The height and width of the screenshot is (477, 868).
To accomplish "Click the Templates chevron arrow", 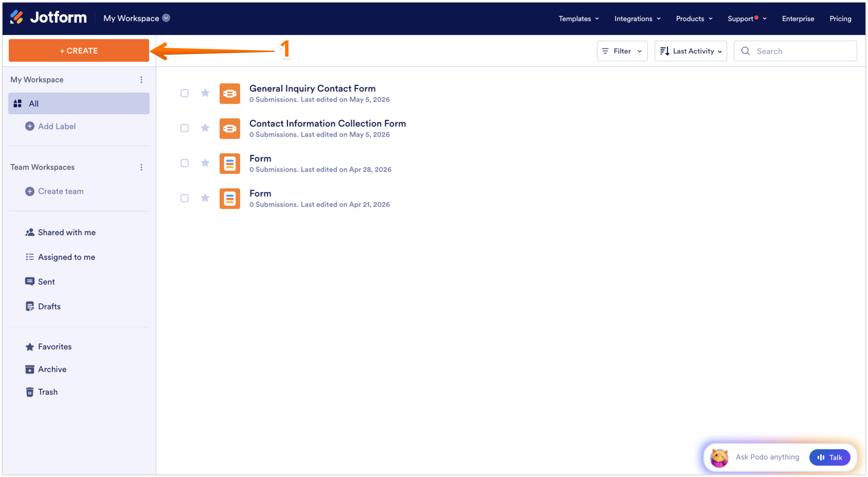I will pos(597,19).
